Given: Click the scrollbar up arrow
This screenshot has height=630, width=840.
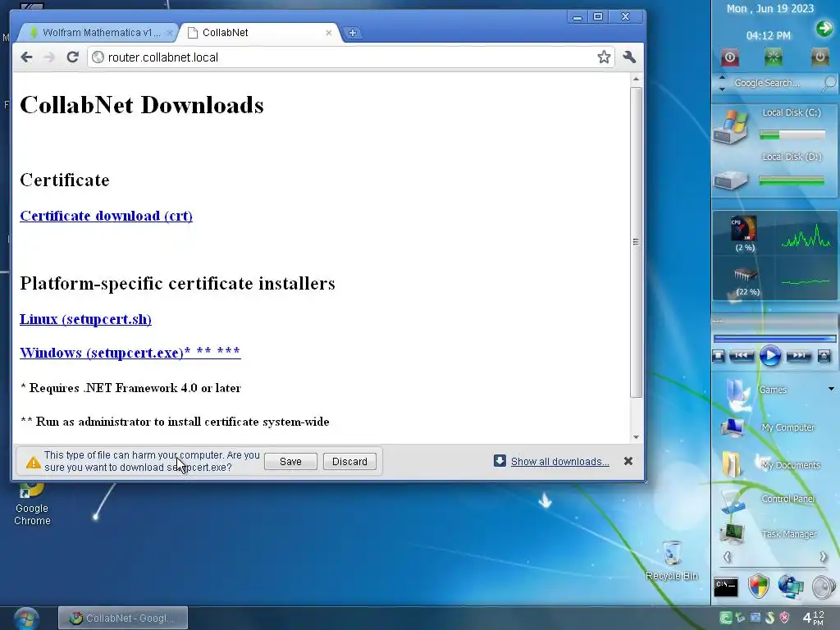Looking at the screenshot, I should [636, 80].
